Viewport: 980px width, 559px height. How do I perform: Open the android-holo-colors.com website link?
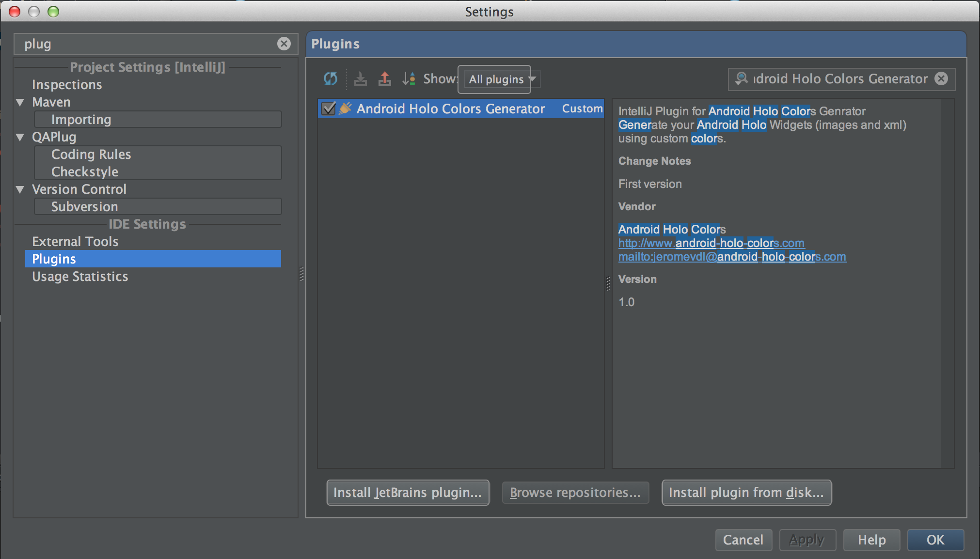(711, 243)
